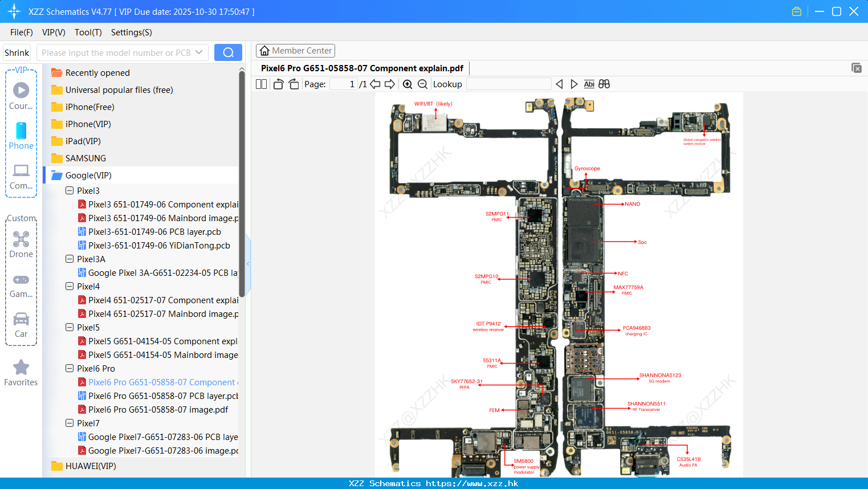The width and height of the screenshot is (868, 489).
Task: Open the Game console category
Action: click(x=21, y=286)
